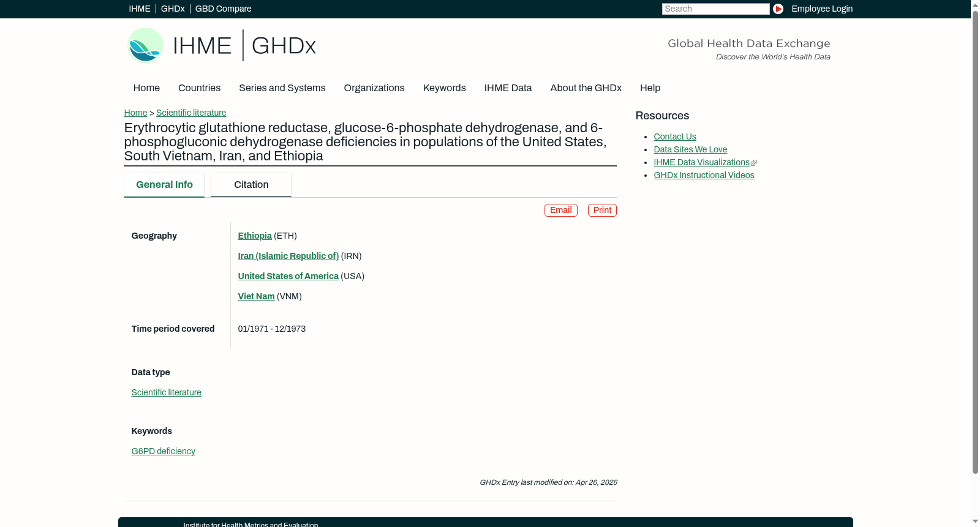Open About the GHDx menu
The width and height of the screenshot is (980, 527).
pyautogui.click(x=586, y=88)
